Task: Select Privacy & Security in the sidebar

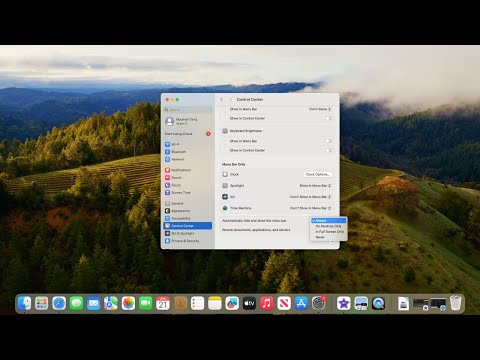Action: pyautogui.click(x=188, y=241)
